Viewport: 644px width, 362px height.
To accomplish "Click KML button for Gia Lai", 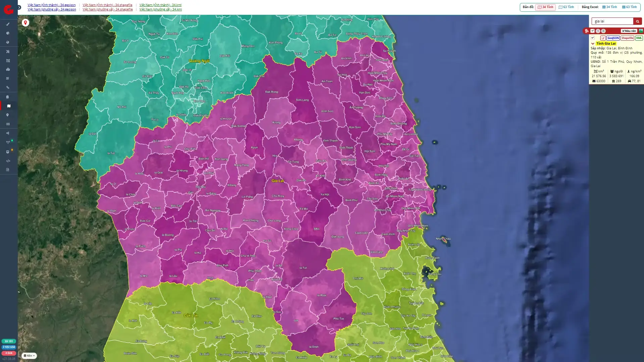I will tap(639, 38).
